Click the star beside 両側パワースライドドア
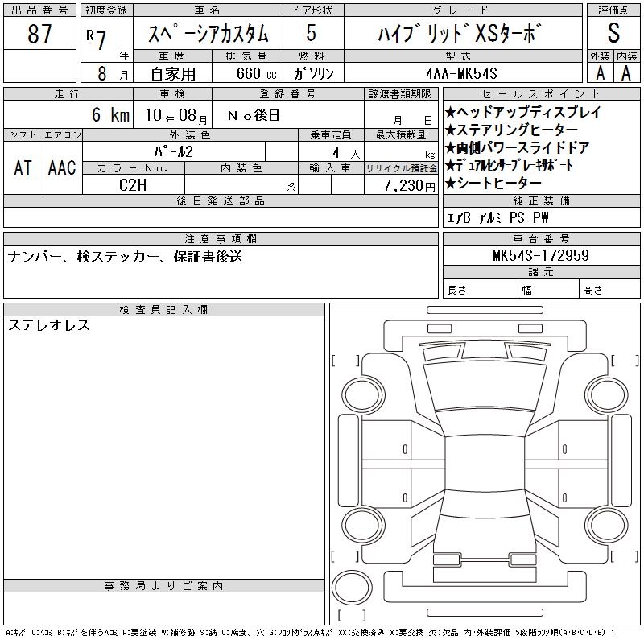The width and height of the screenshot is (644, 644). pos(451,148)
